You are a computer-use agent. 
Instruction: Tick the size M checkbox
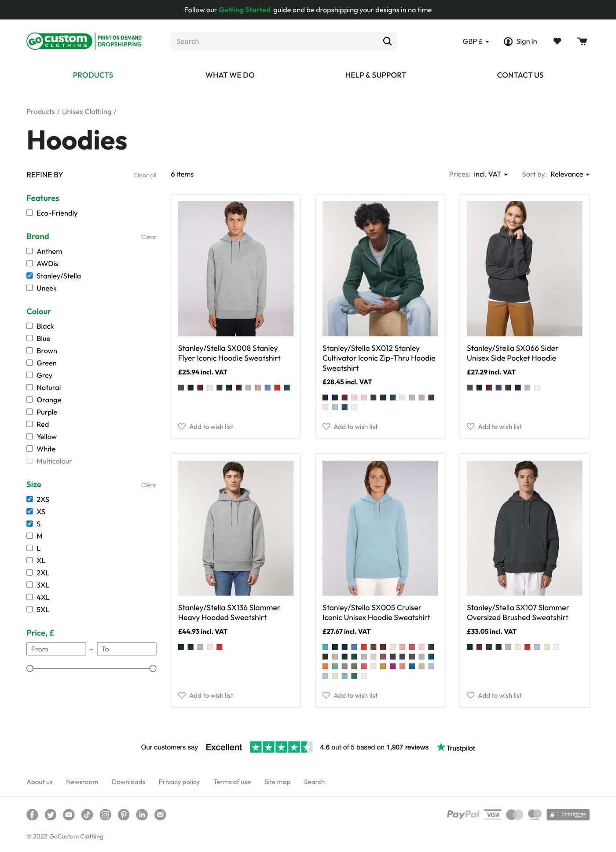click(30, 536)
